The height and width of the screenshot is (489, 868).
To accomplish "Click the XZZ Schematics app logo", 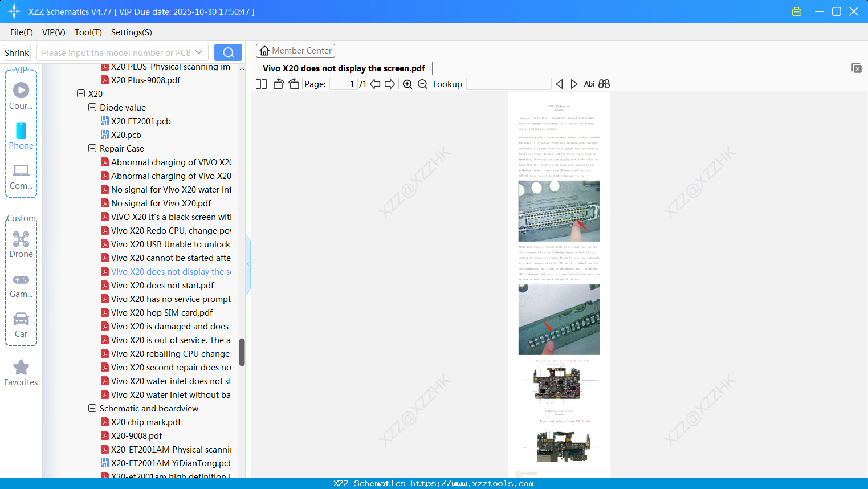I will 14,11.
